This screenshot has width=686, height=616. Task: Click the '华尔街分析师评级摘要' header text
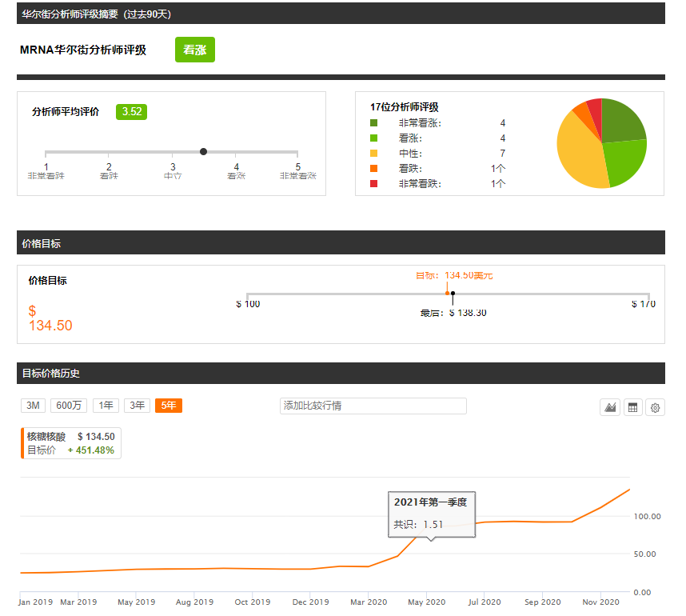[70, 14]
